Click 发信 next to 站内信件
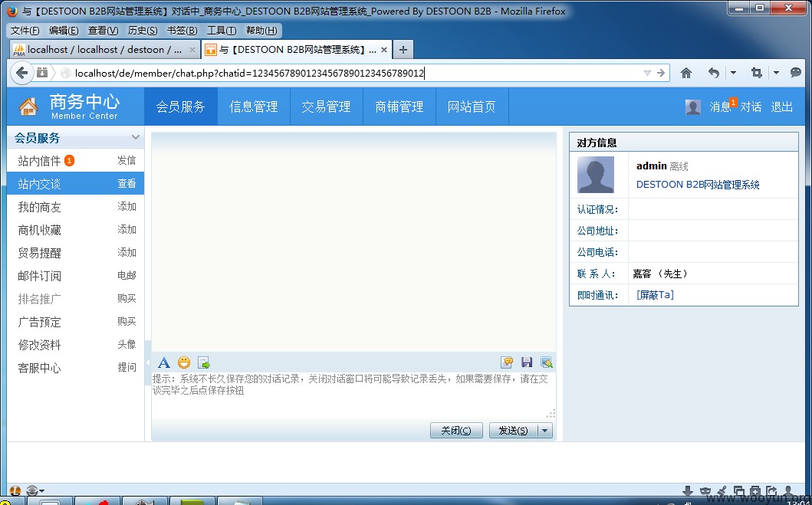This screenshot has height=505, width=812. click(127, 160)
